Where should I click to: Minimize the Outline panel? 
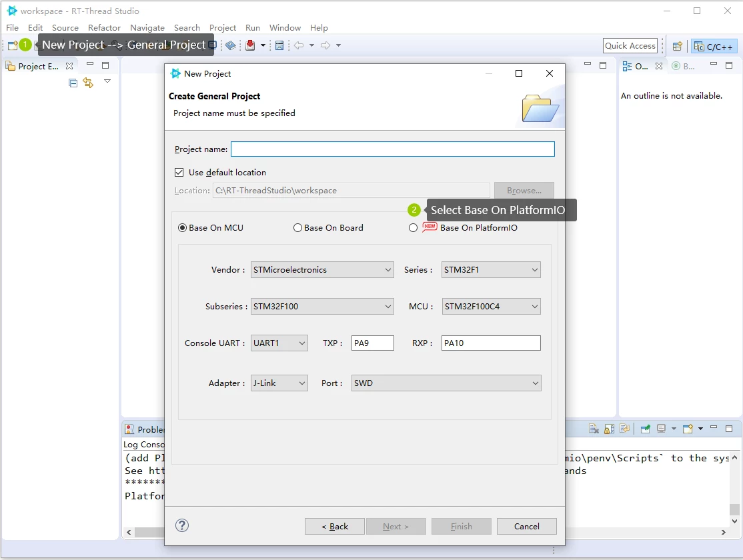click(714, 64)
